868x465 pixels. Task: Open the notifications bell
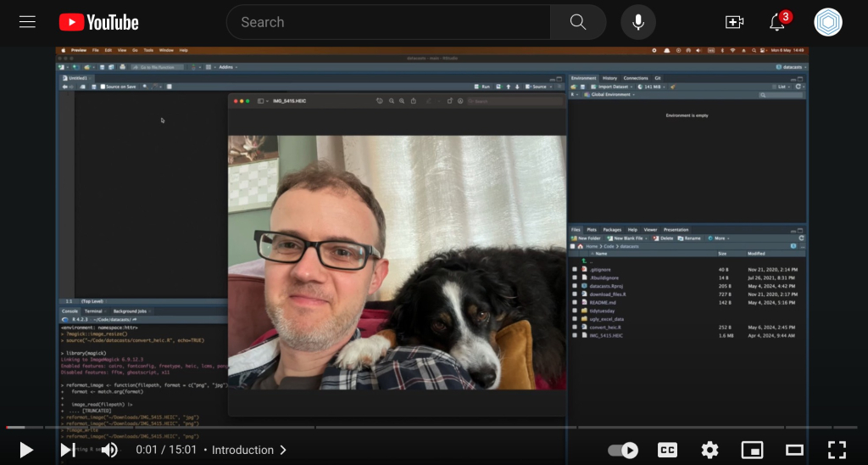(x=777, y=22)
